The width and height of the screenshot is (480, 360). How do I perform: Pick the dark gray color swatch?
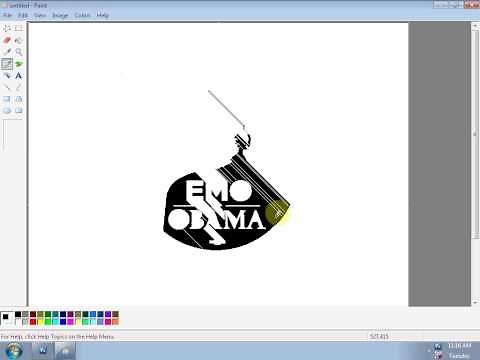[x=25, y=314]
